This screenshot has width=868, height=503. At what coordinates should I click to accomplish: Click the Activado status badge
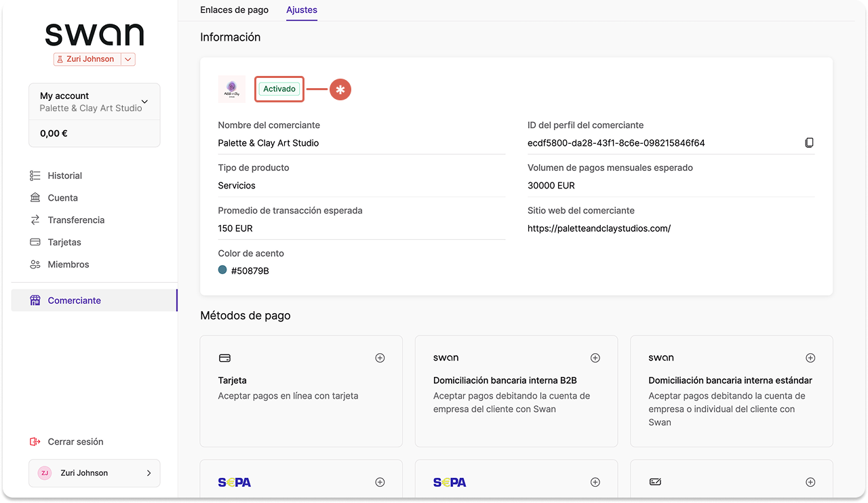point(279,89)
